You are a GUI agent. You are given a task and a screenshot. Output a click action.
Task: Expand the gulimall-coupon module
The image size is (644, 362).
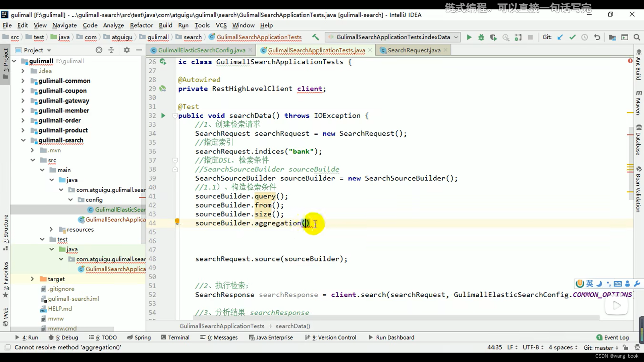tap(23, 91)
